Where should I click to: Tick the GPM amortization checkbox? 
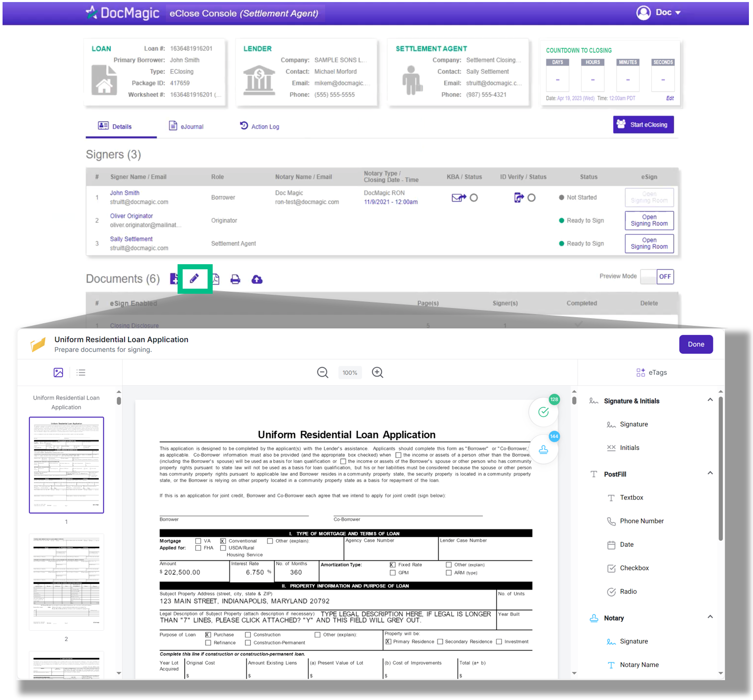[x=392, y=573]
